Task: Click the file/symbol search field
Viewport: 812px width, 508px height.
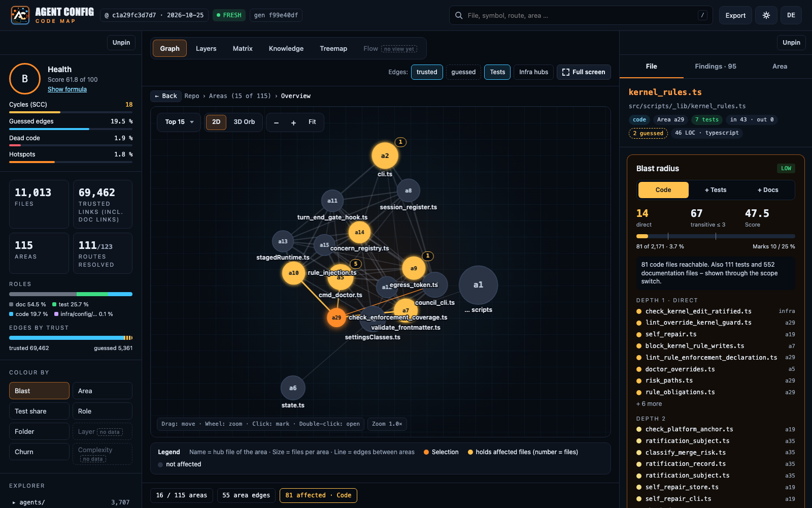Action: click(x=581, y=15)
